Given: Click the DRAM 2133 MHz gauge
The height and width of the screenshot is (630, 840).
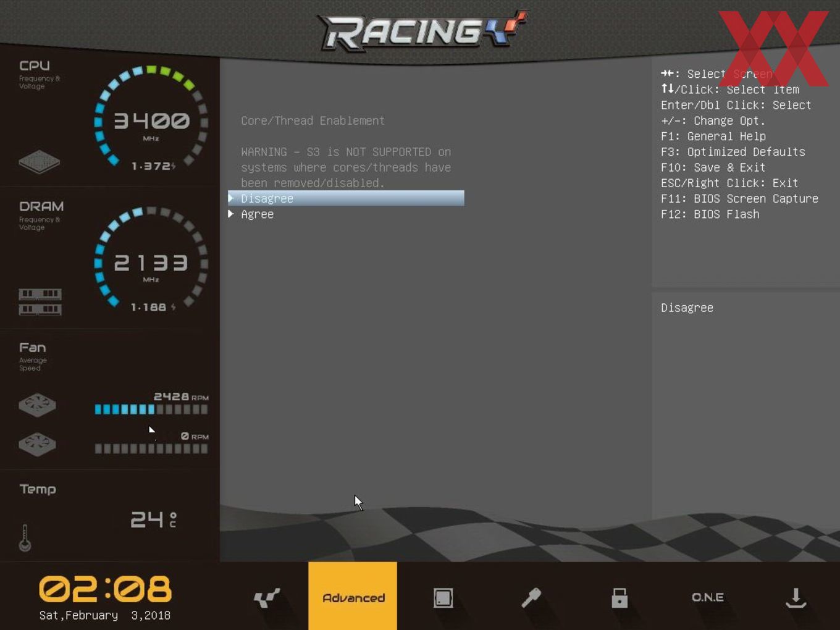Looking at the screenshot, I should [151, 258].
